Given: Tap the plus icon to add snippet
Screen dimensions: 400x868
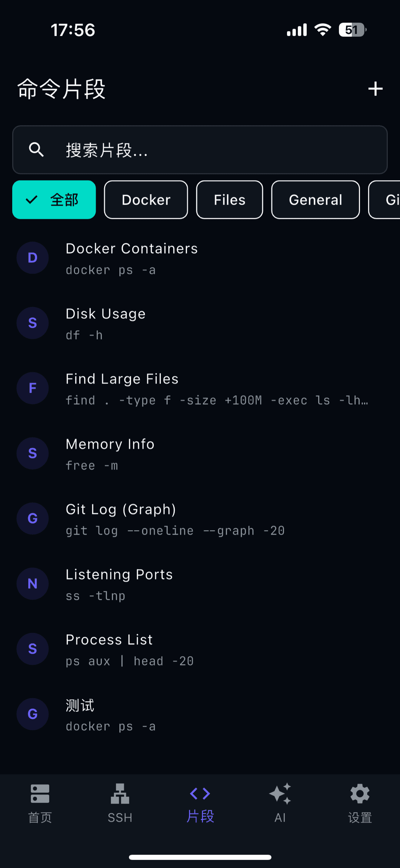Looking at the screenshot, I should tap(375, 89).
